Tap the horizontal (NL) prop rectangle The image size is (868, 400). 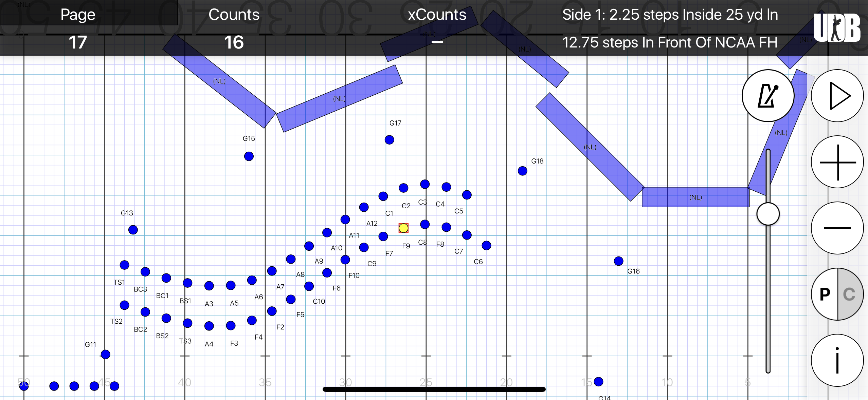tap(695, 197)
